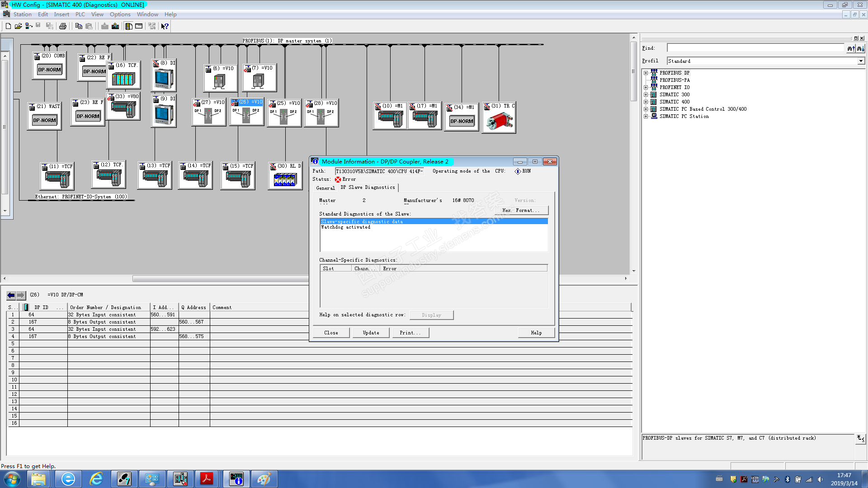The height and width of the screenshot is (488, 868).
Task: Switch to the General tab
Action: pos(325,188)
